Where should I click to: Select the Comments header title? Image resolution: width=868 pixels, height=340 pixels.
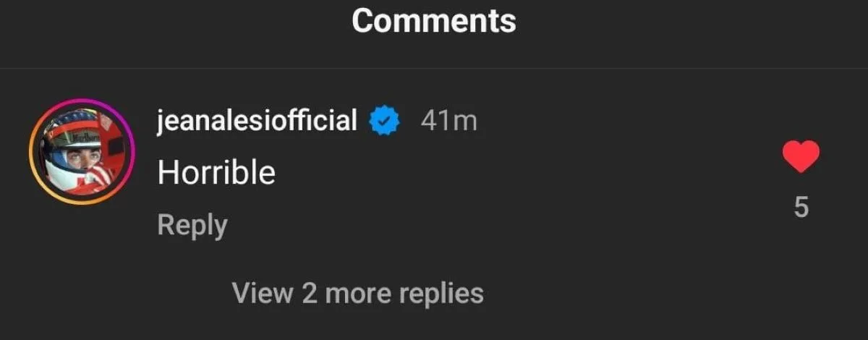(x=434, y=21)
